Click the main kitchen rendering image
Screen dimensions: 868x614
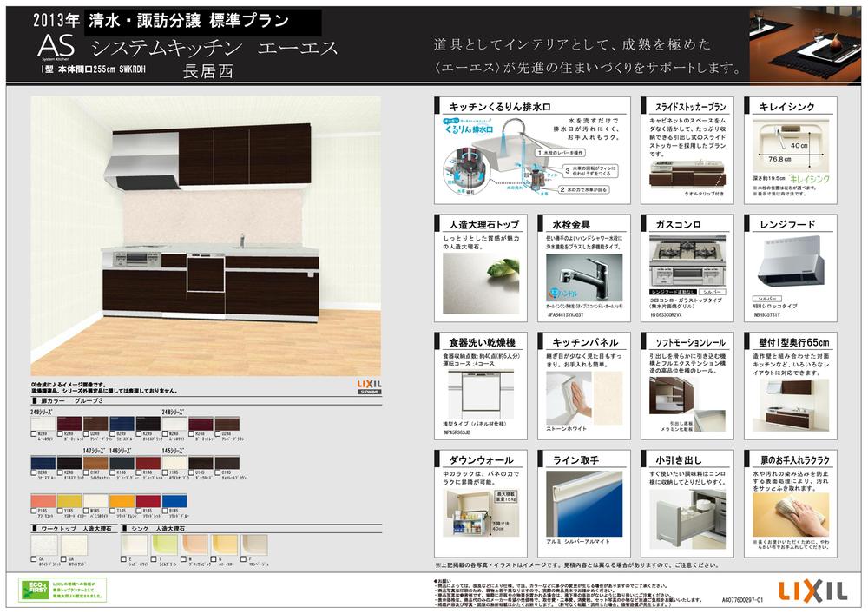coord(206,234)
